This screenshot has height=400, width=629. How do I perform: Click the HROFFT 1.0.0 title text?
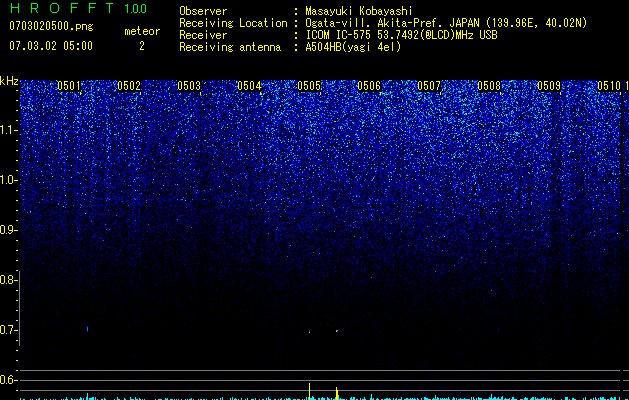point(78,8)
